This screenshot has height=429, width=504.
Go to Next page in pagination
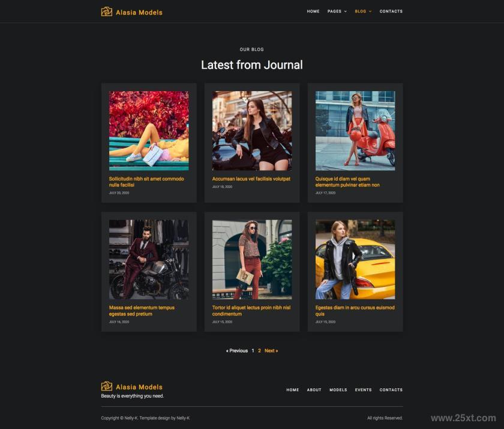pos(271,350)
